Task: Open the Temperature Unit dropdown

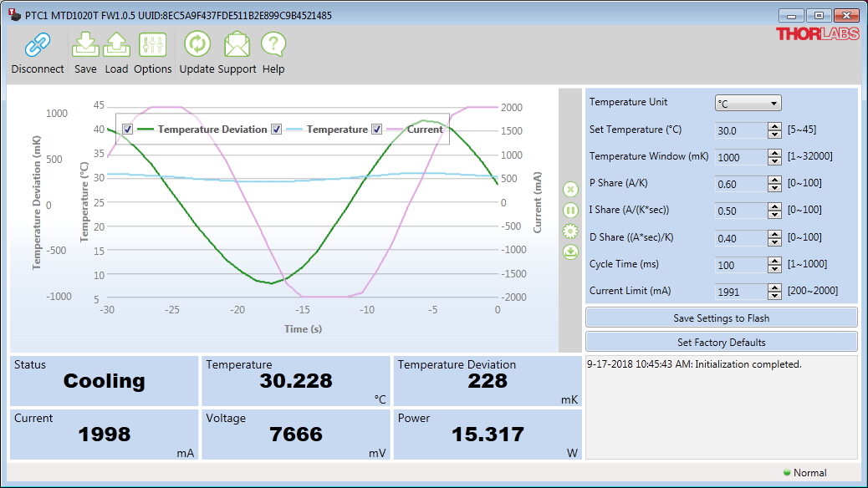Action: [748, 104]
